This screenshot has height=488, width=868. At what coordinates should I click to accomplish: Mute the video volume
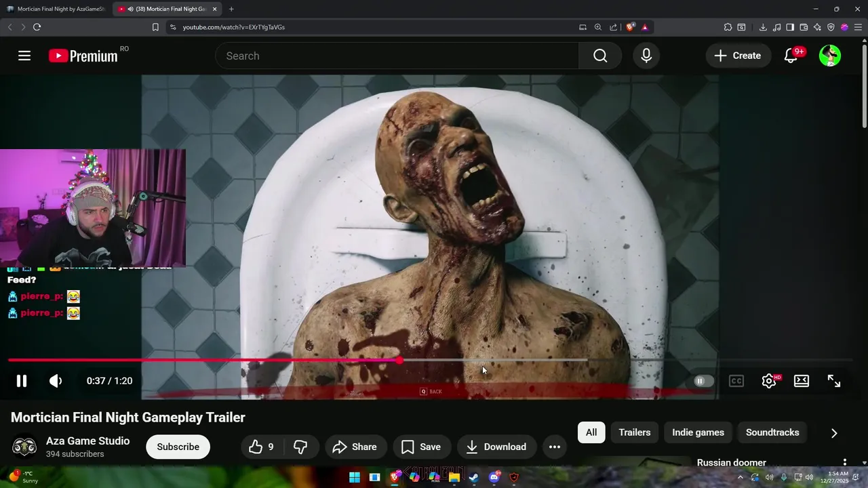pyautogui.click(x=56, y=381)
